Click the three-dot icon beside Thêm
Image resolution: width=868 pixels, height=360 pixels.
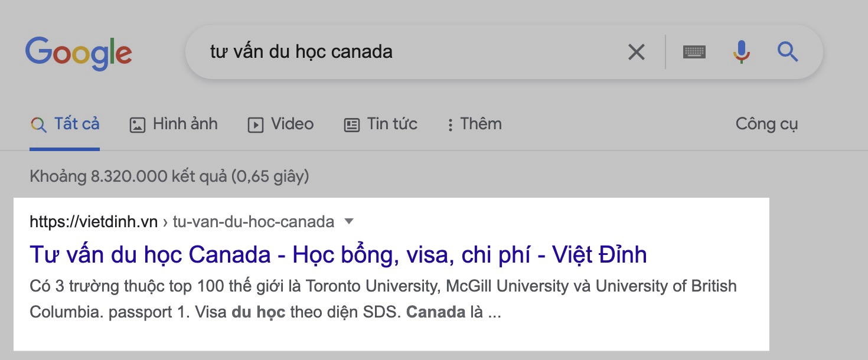coord(450,125)
